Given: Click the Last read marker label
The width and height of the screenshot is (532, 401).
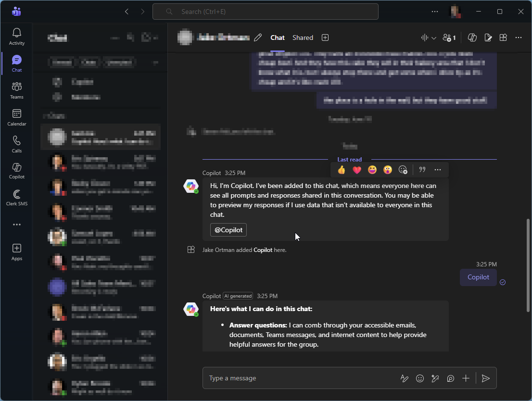Looking at the screenshot, I should click(x=350, y=160).
